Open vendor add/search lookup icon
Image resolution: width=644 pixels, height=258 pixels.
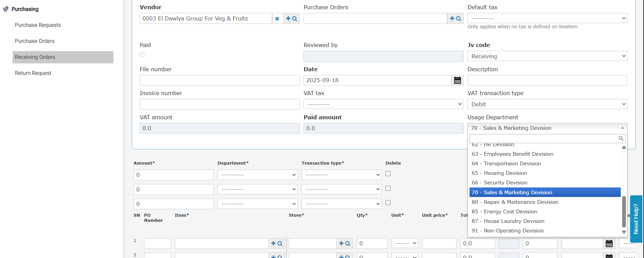[x=292, y=18]
